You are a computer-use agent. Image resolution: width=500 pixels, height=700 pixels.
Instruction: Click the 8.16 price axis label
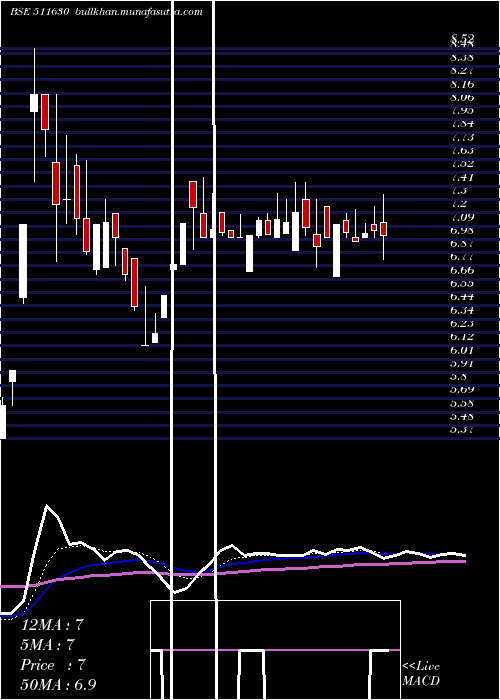click(462, 84)
